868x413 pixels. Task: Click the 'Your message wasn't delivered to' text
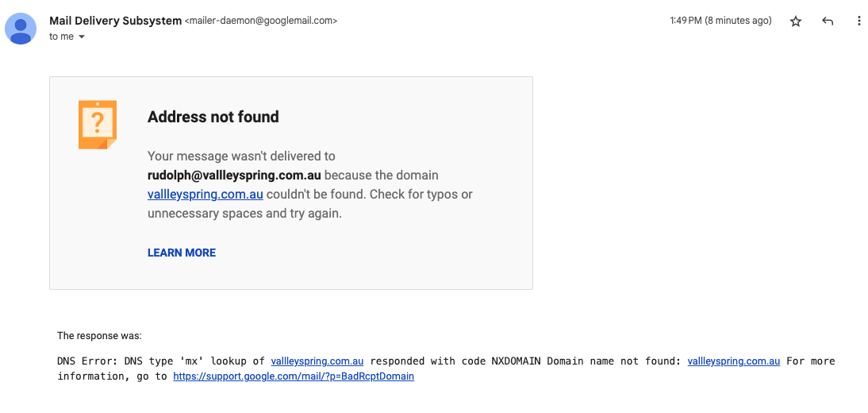pos(241,156)
